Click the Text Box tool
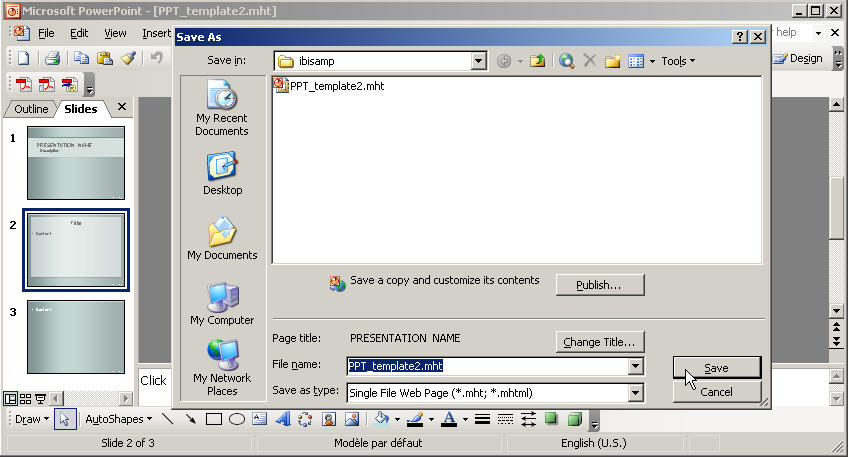The image size is (849, 457). coord(260,419)
